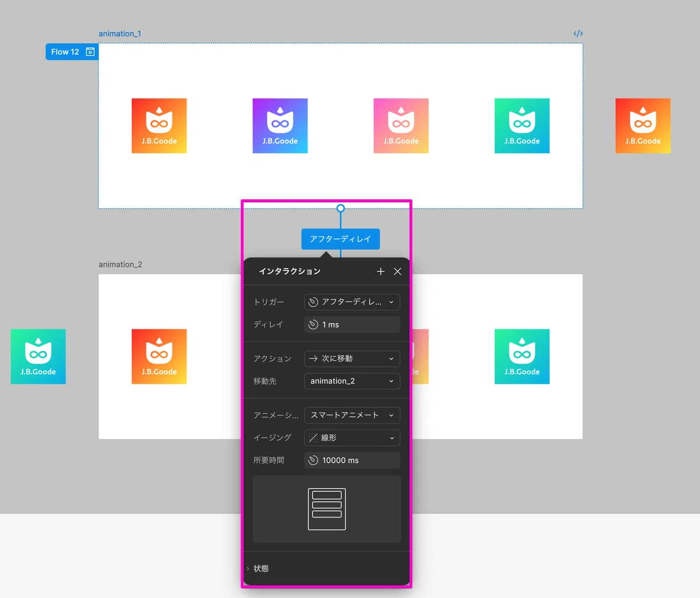
Task: Click the arrow icon in アクション dropdown
Action: (313, 358)
